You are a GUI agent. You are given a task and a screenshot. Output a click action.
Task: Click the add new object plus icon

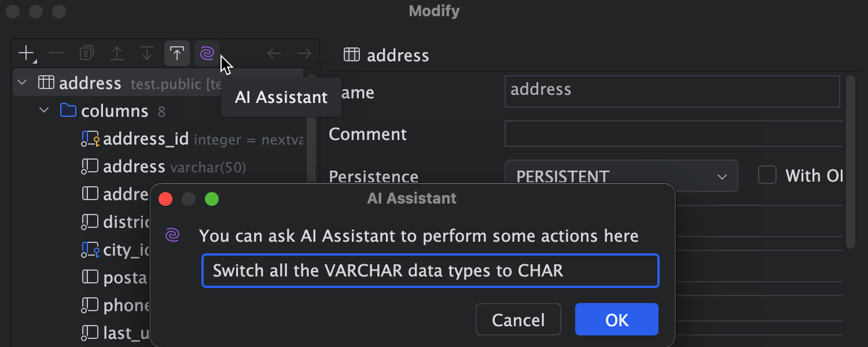[x=26, y=54]
